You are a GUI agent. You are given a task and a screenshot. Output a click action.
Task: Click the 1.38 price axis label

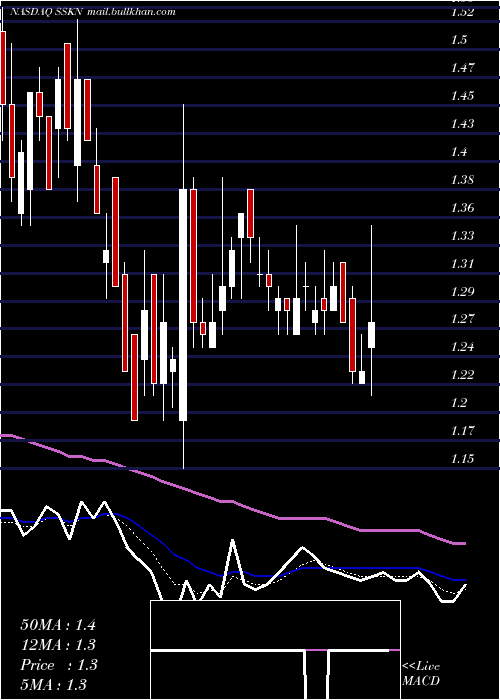click(x=462, y=180)
